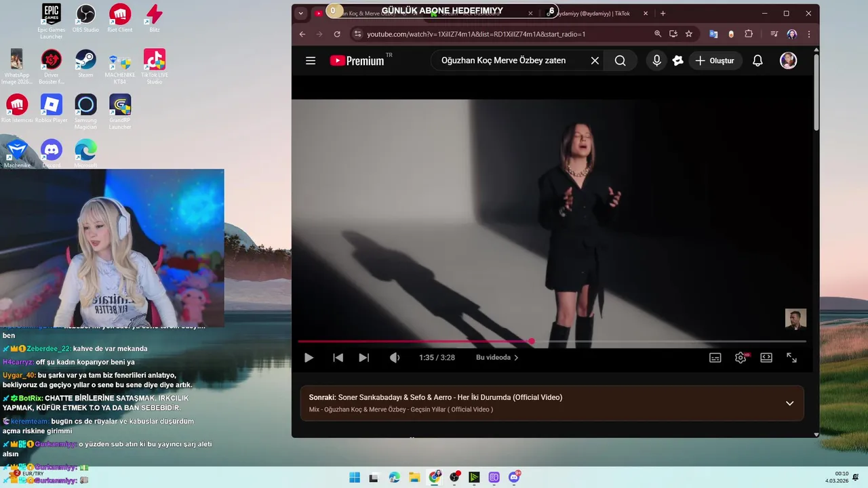Click the channel watermark thumbnail on video
Screen dimensions: 868x488
(795, 319)
